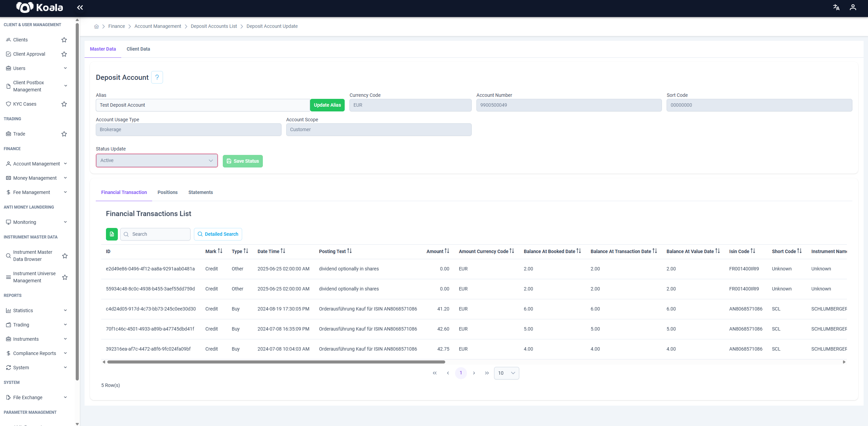The height and width of the screenshot is (426, 868).
Task: Sort by Short Code column arrows
Action: pos(799,251)
